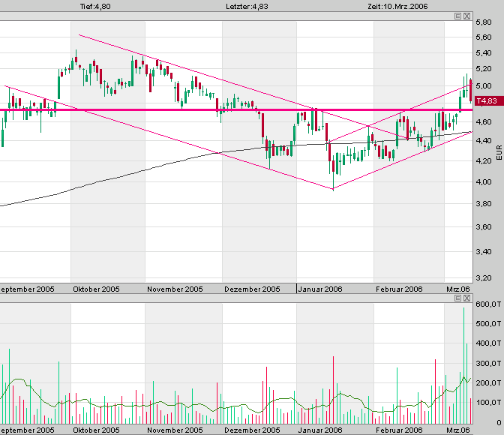This screenshot has height=435, width=504.
Task: Click 'Oktober 2005' under the volume chart
Action: coord(96,430)
